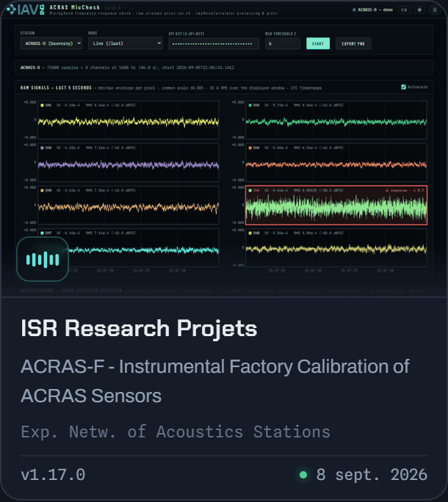Click the CH4 orange legend square
Viewport: 448px width, 502px height.
click(250, 148)
